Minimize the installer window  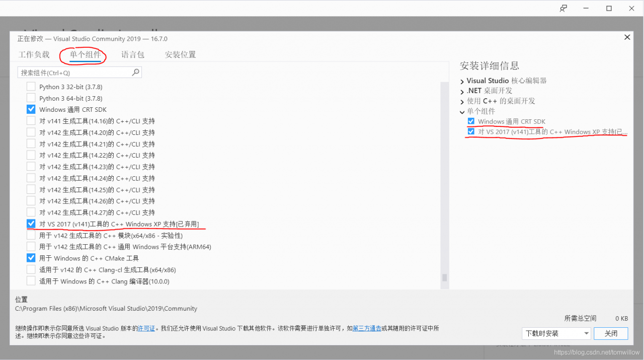[x=587, y=8]
